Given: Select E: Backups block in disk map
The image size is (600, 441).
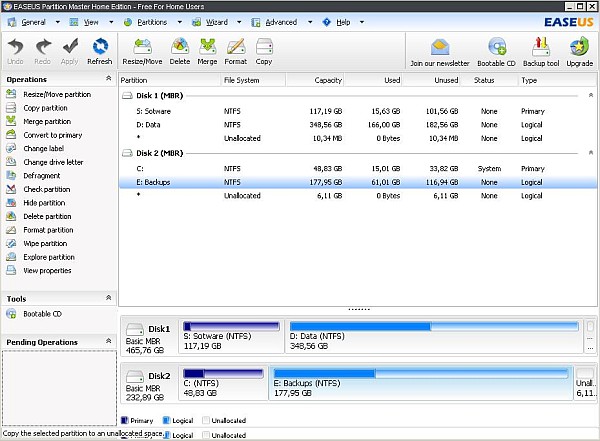Looking at the screenshot, I should click(421, 384).
